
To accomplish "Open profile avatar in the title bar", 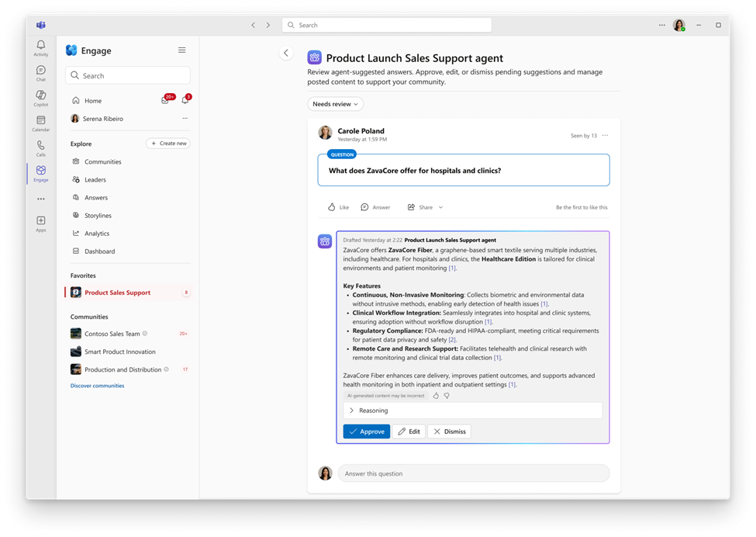I will point(679,25).
